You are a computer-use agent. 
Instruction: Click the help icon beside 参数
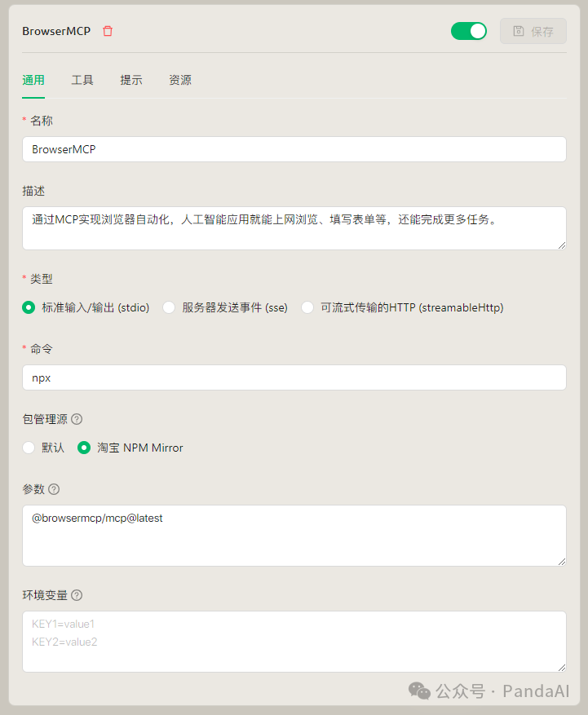[x=55, y=489]
